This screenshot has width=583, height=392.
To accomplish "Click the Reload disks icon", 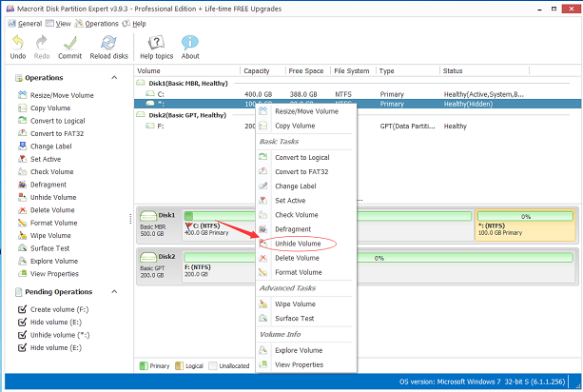I will coord(108,43).
